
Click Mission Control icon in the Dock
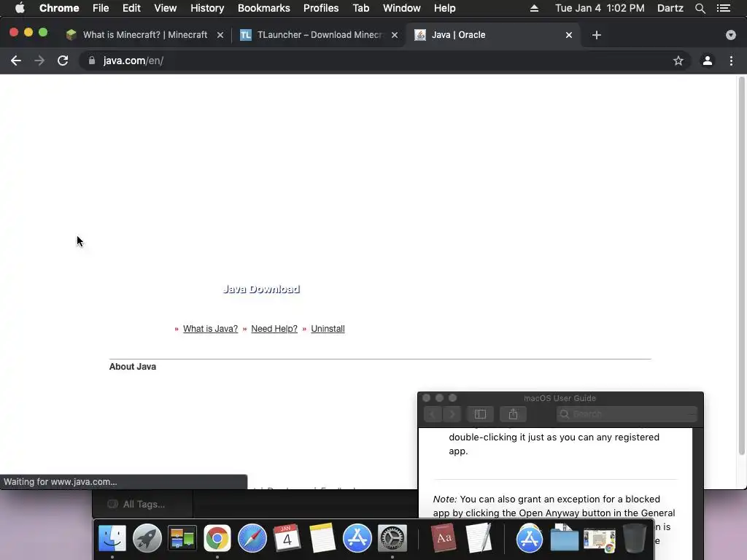click(182, 538)
